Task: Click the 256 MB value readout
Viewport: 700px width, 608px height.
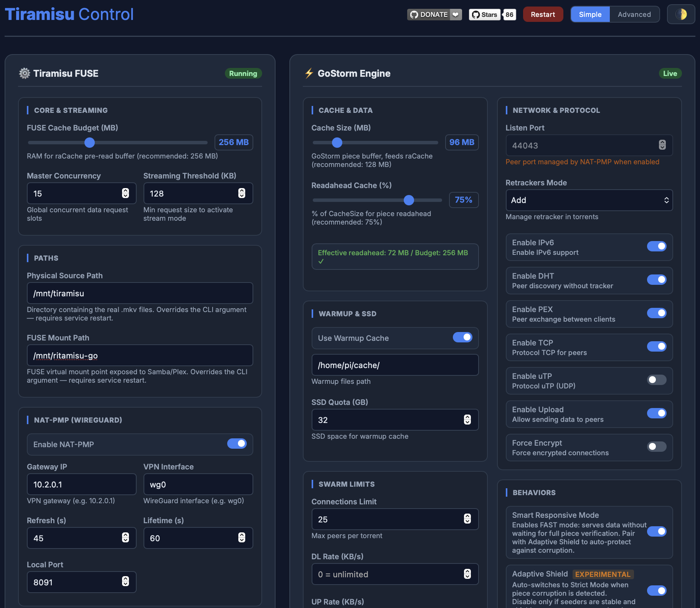Action: [234, 142]
